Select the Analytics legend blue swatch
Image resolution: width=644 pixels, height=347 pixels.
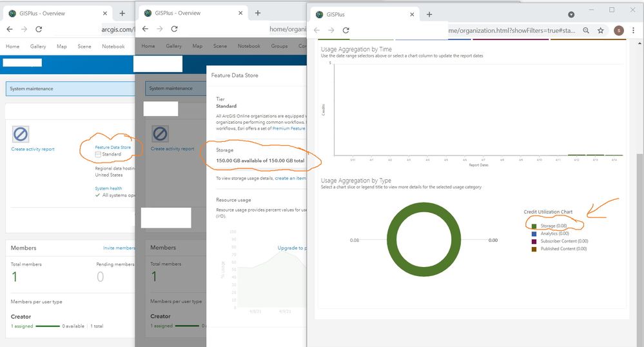coord(534,233)
